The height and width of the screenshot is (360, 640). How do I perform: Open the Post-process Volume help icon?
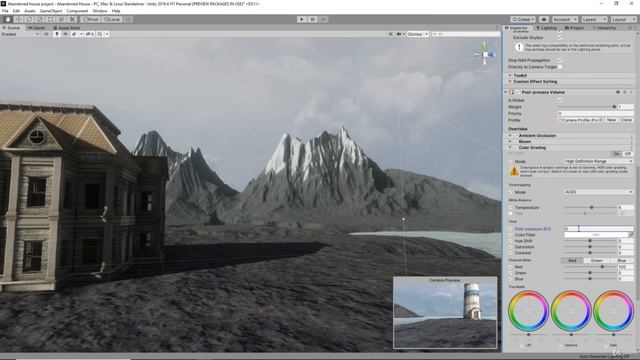618,92
